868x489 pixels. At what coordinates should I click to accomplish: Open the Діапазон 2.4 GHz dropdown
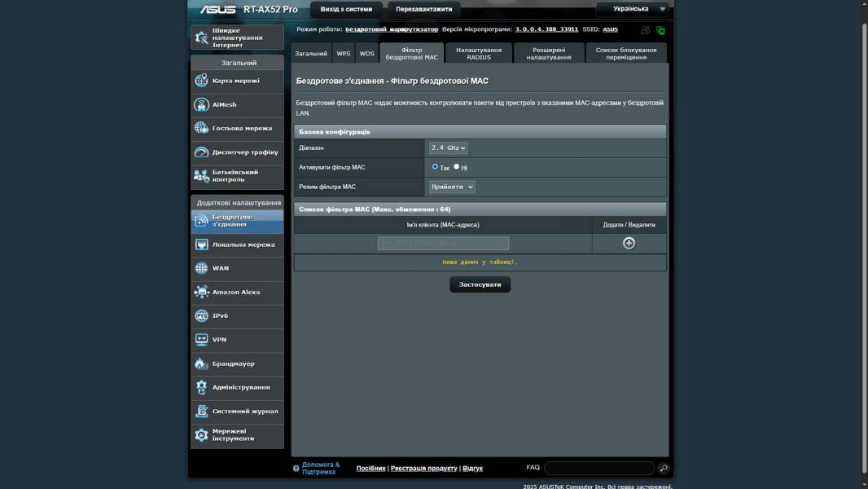448,148
